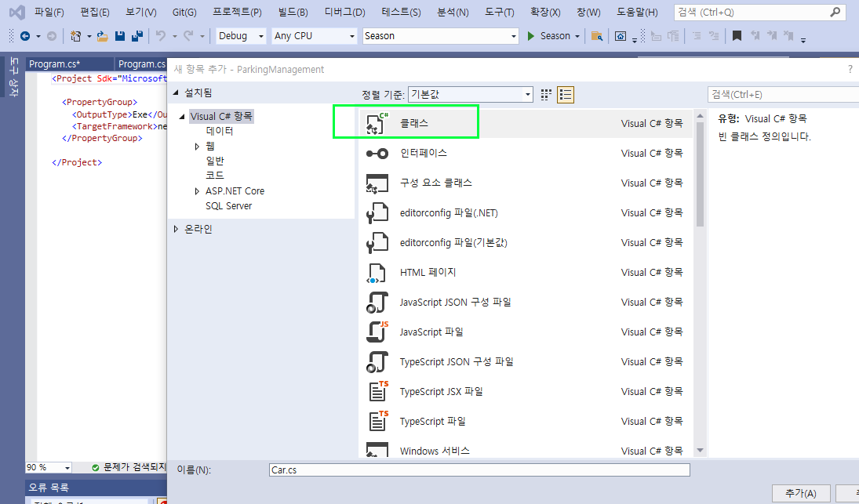Start debugging with the green play icon

[x=531, y=36]
